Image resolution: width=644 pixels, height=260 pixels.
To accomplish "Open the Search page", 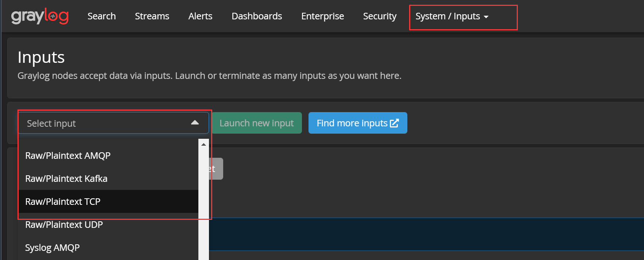I will click(102, 16).
